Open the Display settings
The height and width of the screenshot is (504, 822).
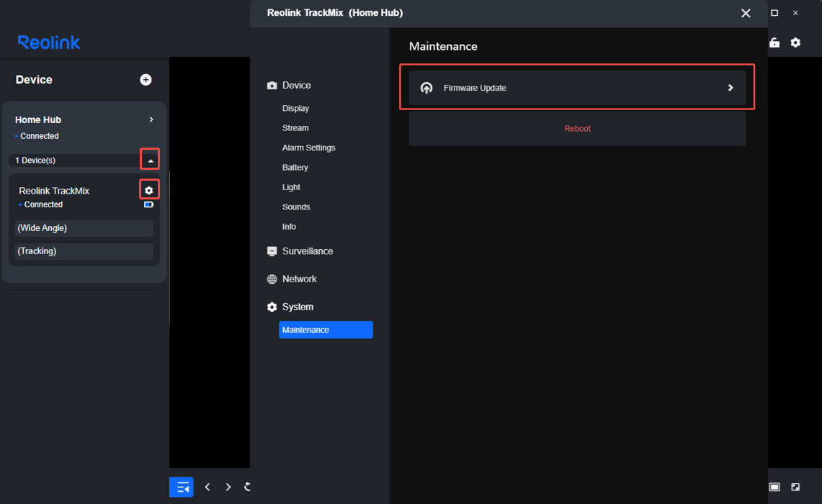click(x=295, y=108)
